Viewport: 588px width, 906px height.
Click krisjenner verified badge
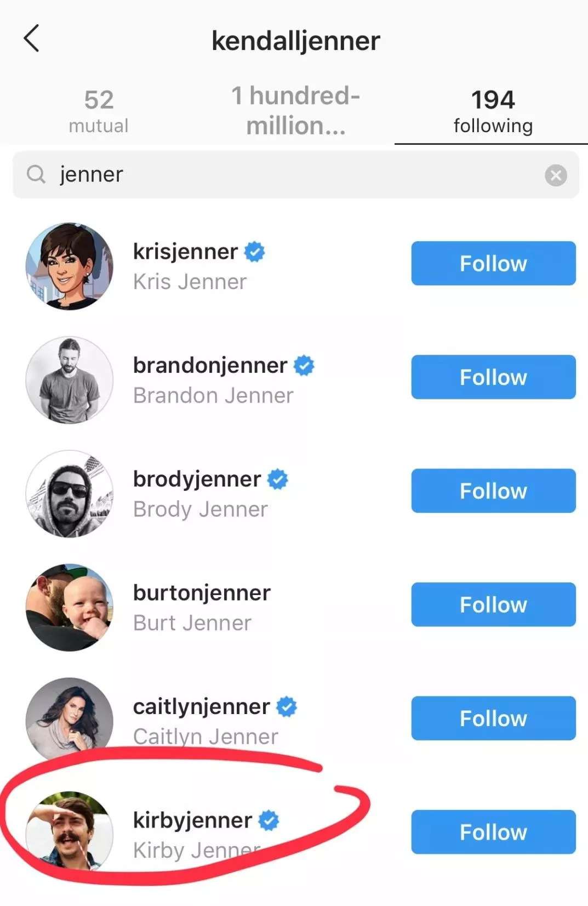tap(254, 252)
